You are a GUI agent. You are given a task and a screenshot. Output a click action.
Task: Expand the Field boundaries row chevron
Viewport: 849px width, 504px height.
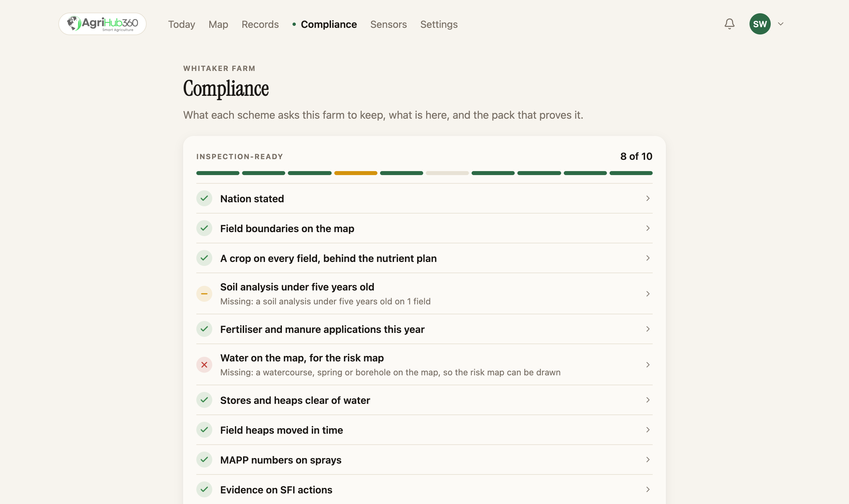point(648,228)
